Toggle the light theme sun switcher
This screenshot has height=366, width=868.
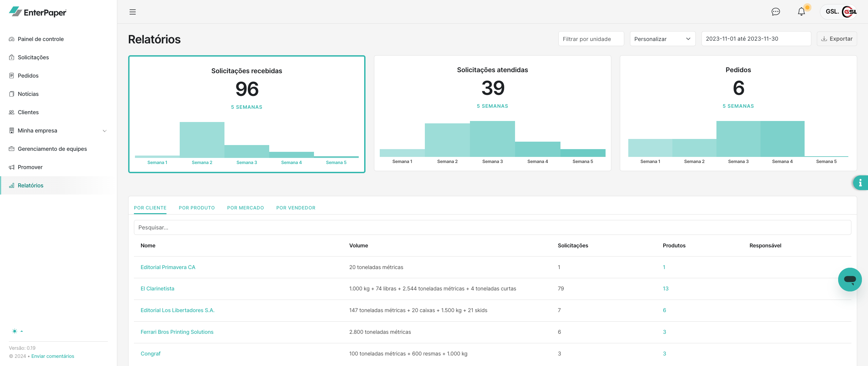pos(17,331)
